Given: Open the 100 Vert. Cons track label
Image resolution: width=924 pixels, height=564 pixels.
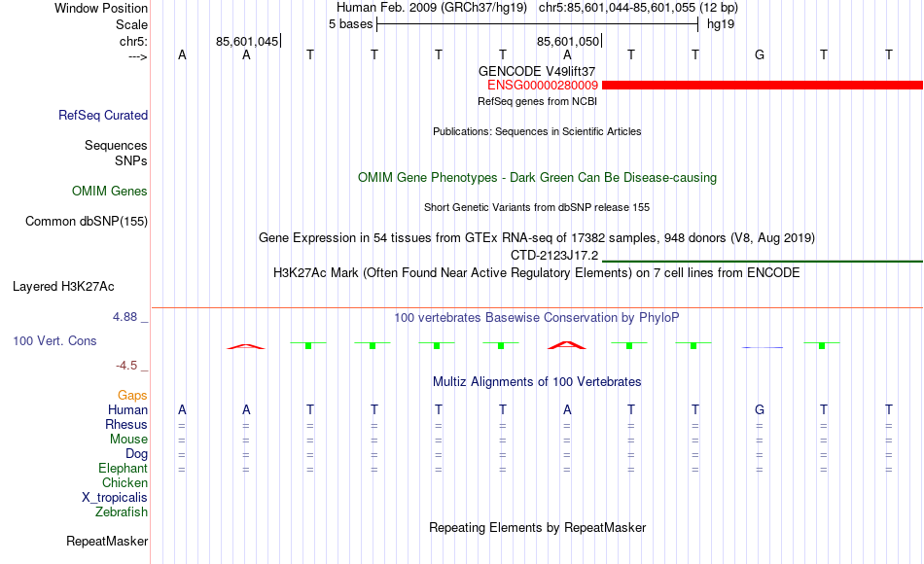Looking at the screenshot, I should [x=54, y=340].
